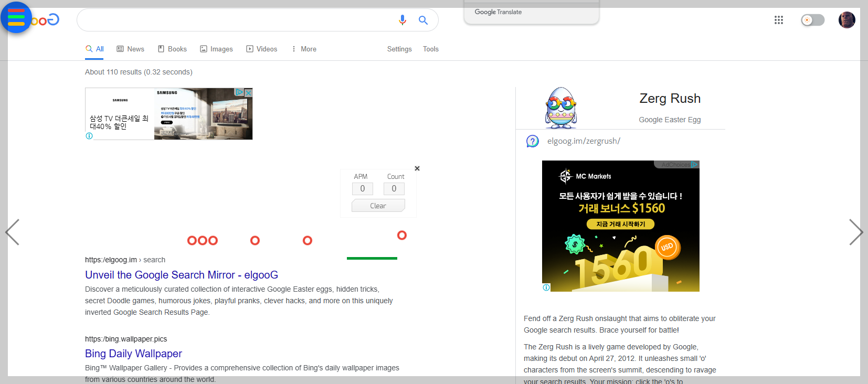Close the APM counter panel

pyautogui.click(x=417, y=168)
